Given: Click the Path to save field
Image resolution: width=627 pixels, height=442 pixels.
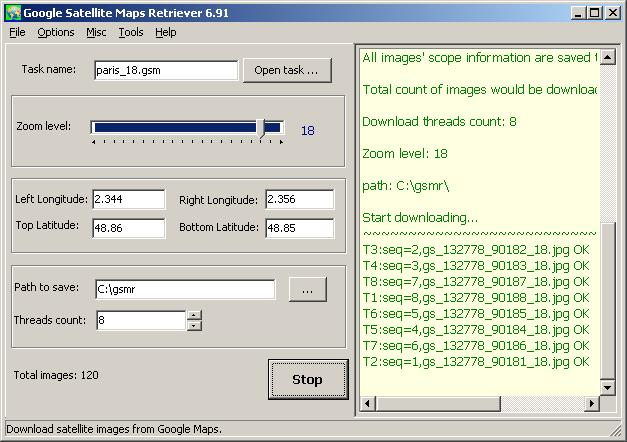Looking at the screenshot, I should 185,289.
